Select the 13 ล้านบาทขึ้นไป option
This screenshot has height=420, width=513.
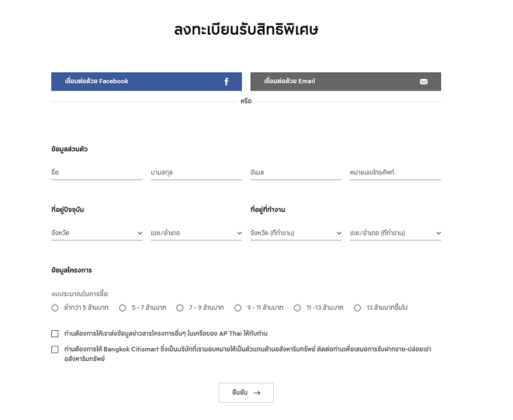click(x=358, y=308)
